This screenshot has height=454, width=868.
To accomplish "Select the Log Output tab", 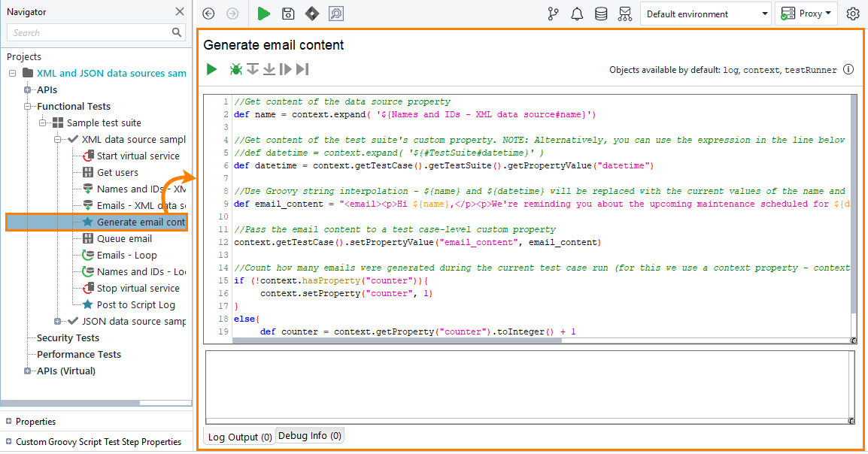I will 239,436.
